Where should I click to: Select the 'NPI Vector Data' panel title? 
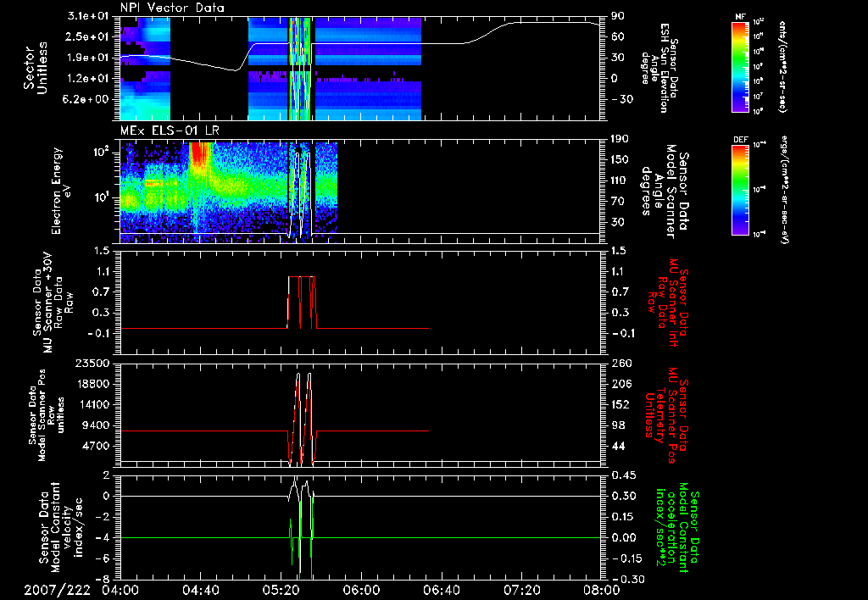(172, 8)
